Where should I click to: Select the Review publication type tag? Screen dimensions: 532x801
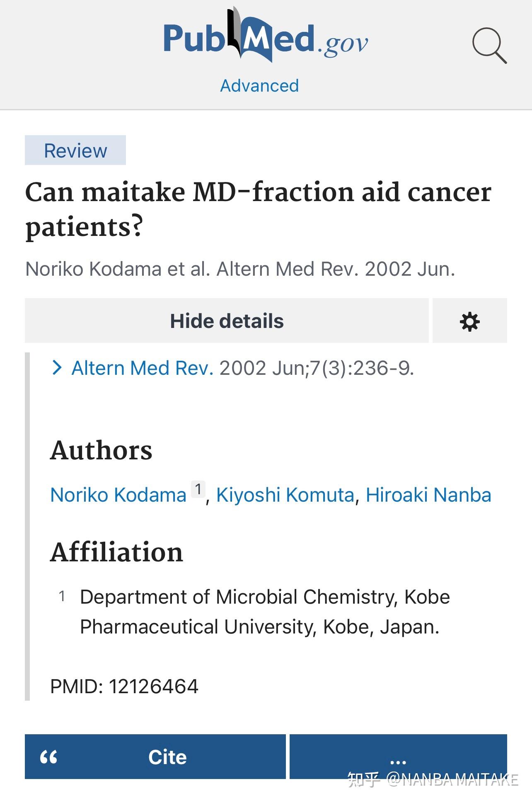(75, 150)
